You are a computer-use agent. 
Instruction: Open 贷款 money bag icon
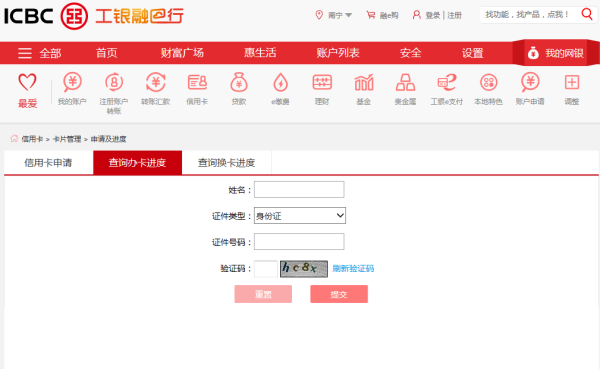pyautogui.click(x=239, y=82)
